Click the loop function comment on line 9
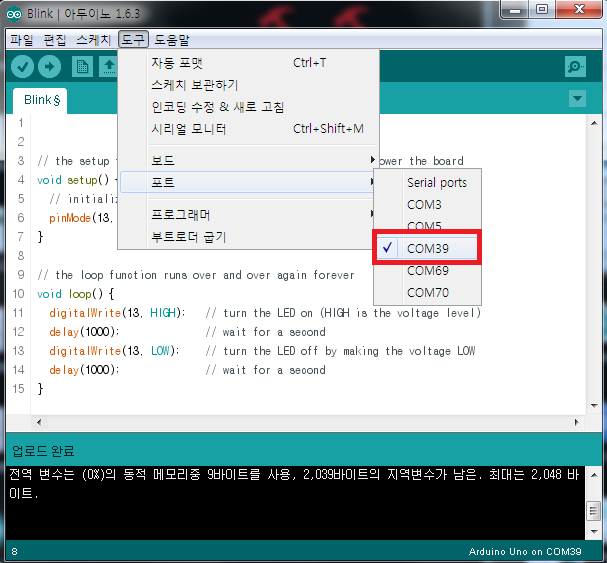The image size is (607, 563). (195, 275)
